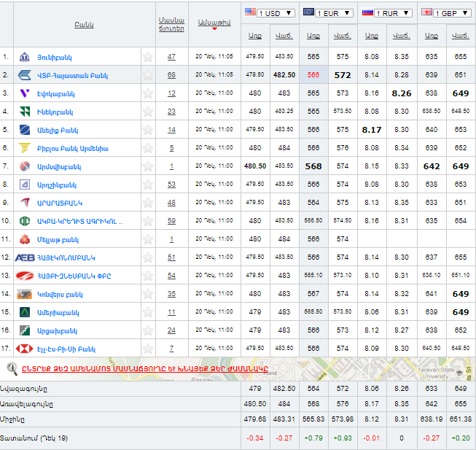
Task: Click Armswissbank bold 568 EUR buy rate
Action: (x=313, y=166)
